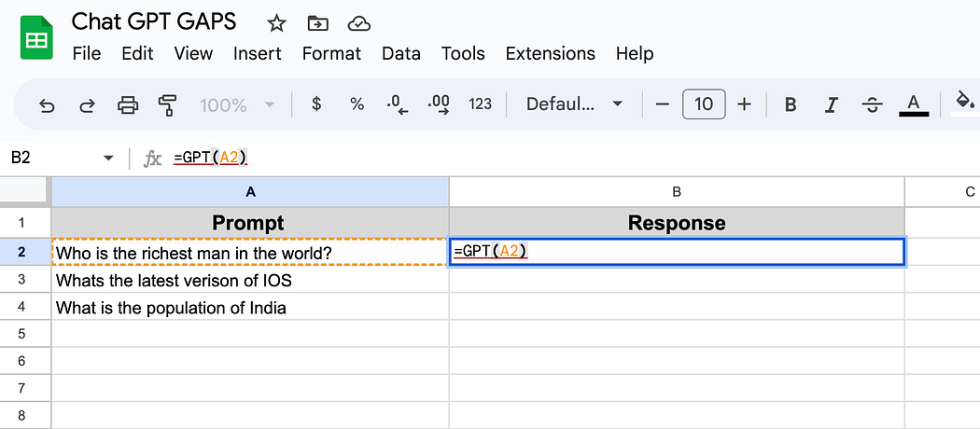Image resolution: width=980 pixels, height=429 pixels.
Task: Click cell B2 containing =GPT(A2)
Action: [677, 252]
